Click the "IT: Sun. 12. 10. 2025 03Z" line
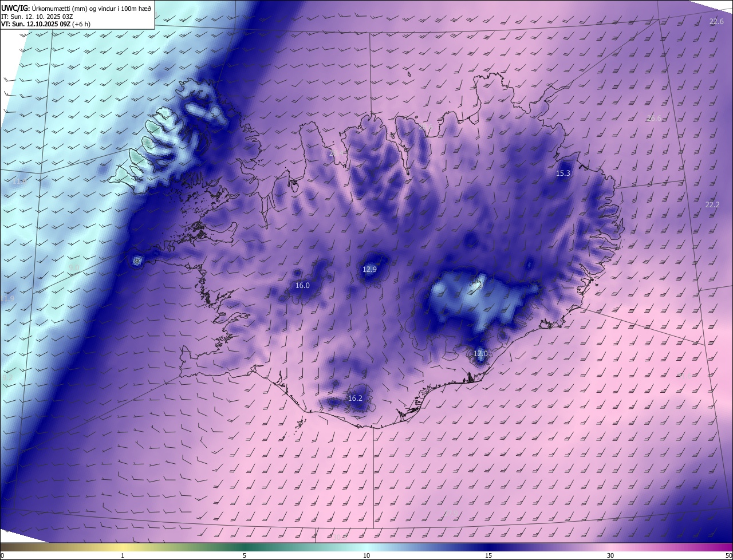The image size is (733, 560). [37, 17]
